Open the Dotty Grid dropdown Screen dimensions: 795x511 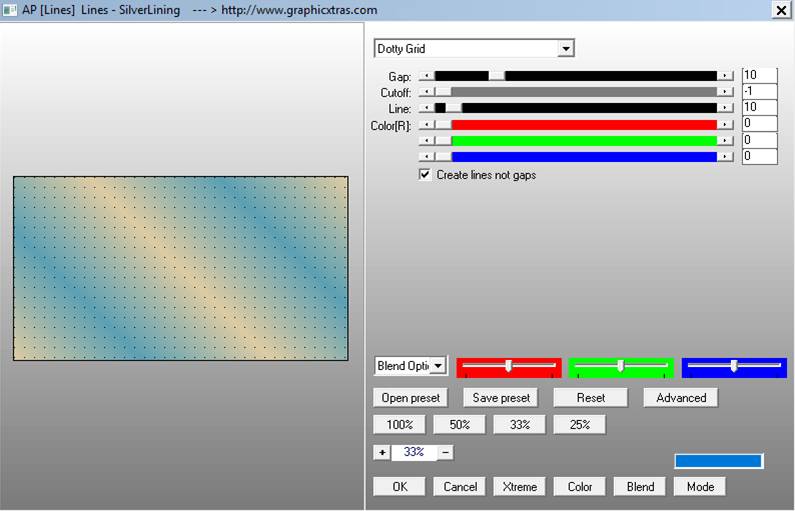[566, 49]
